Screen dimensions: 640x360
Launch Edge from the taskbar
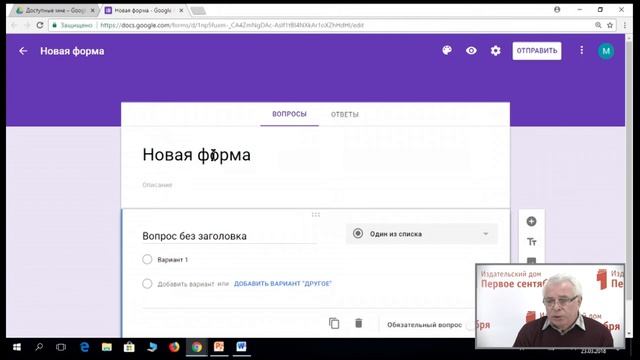click(x=84, y=347)
